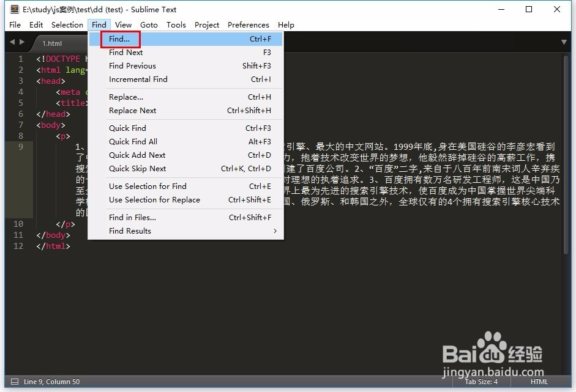576x392 pixels.
Task: Select the Quick Find entry
Action: 186,128
